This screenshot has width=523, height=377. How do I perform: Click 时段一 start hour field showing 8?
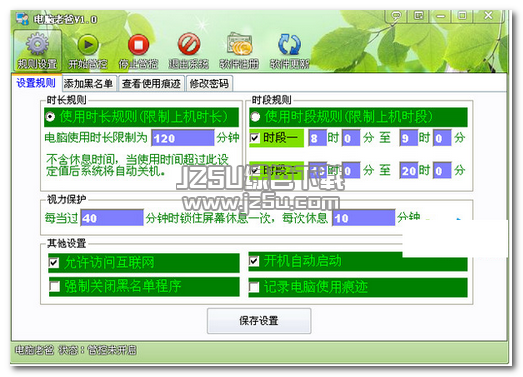(317, 138)
